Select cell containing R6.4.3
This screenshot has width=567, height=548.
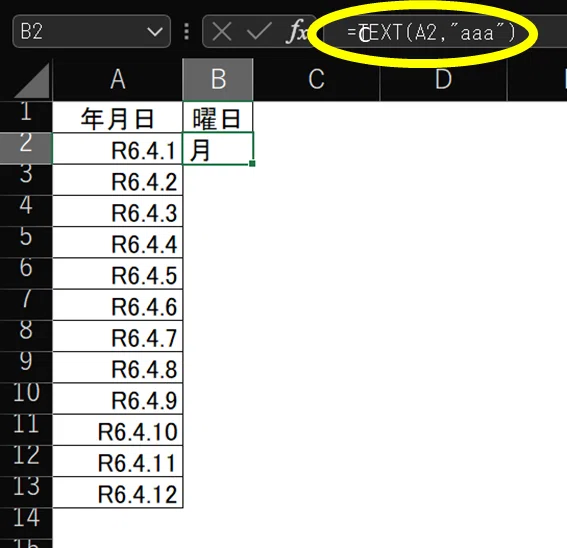(x=118, y=211)
